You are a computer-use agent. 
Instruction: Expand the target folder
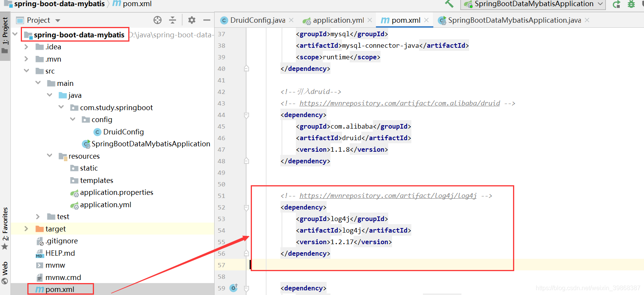[x=26, y=229]
